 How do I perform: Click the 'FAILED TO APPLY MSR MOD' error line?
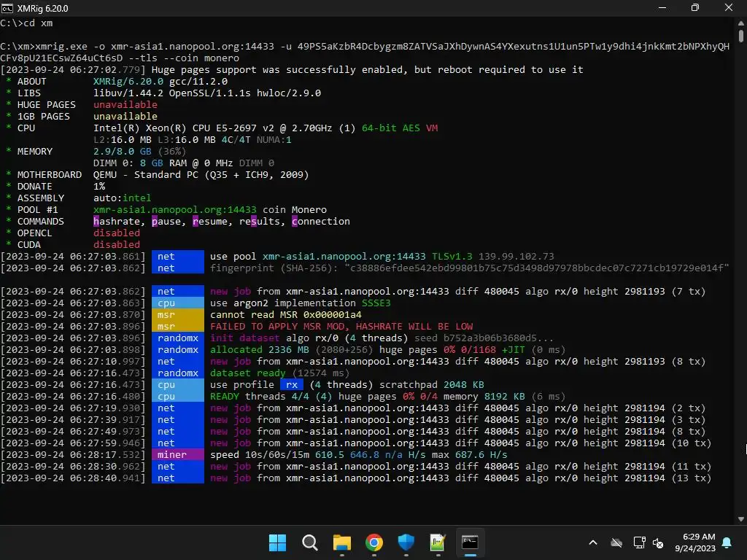(341, 326)
